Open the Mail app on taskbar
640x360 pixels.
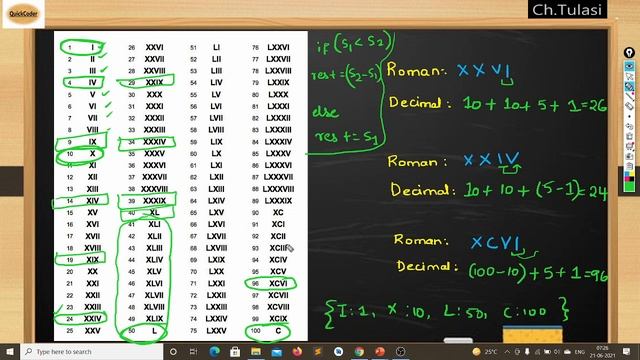(x=277, y=351)
